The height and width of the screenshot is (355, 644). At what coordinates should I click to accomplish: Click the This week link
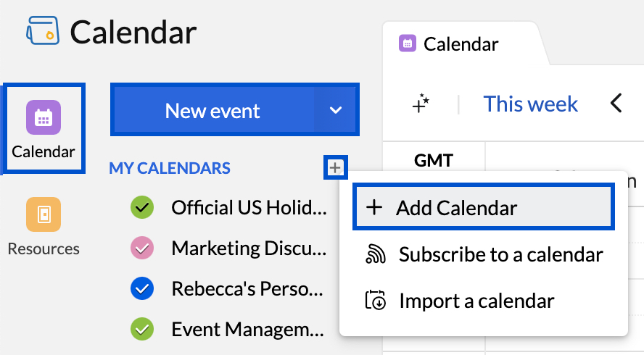[531, 104]
